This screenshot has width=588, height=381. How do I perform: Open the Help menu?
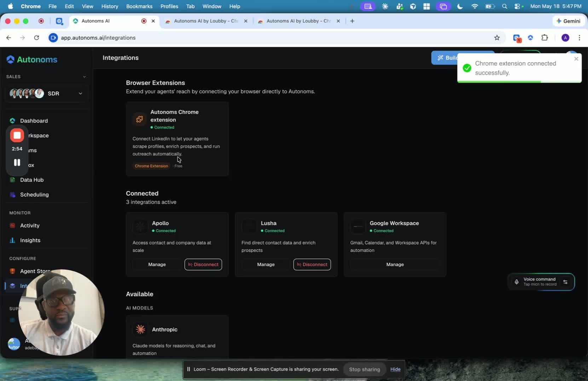(x=235, y=6)
